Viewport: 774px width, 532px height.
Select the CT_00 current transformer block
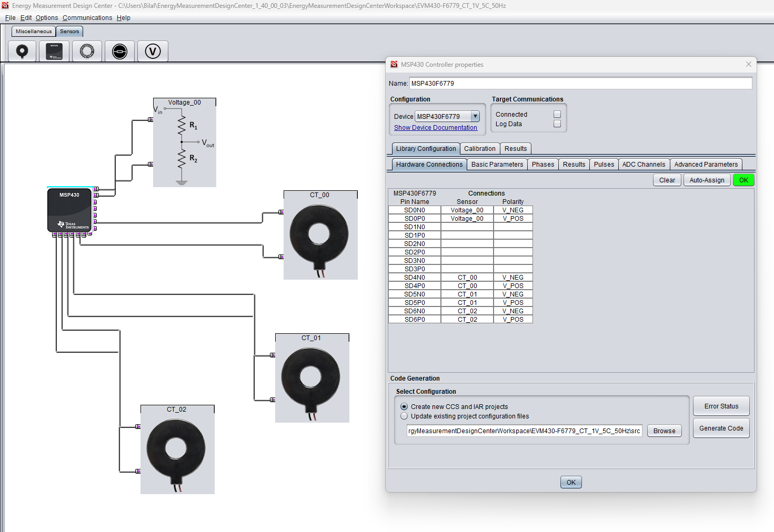click(x=320, y=235)
